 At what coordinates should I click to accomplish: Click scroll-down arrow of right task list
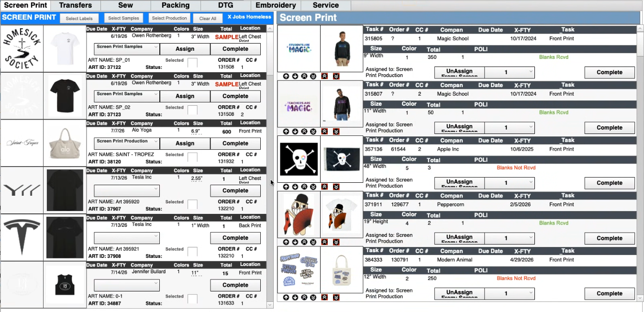pyautogui.click(x=641, y=298)
